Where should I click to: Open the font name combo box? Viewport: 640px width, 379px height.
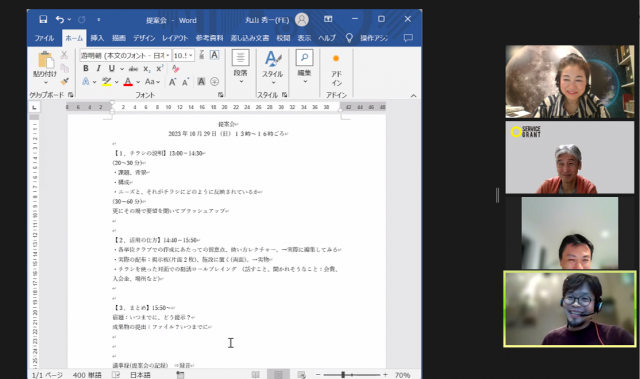pos(126,55)
